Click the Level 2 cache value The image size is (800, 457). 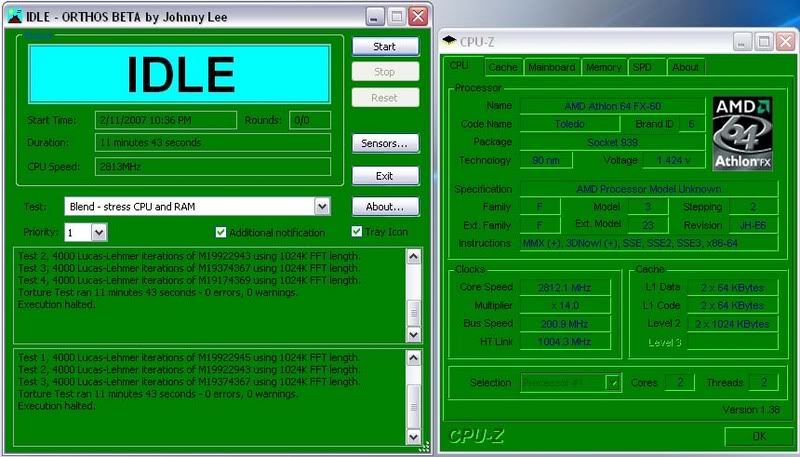click(733, 324)
